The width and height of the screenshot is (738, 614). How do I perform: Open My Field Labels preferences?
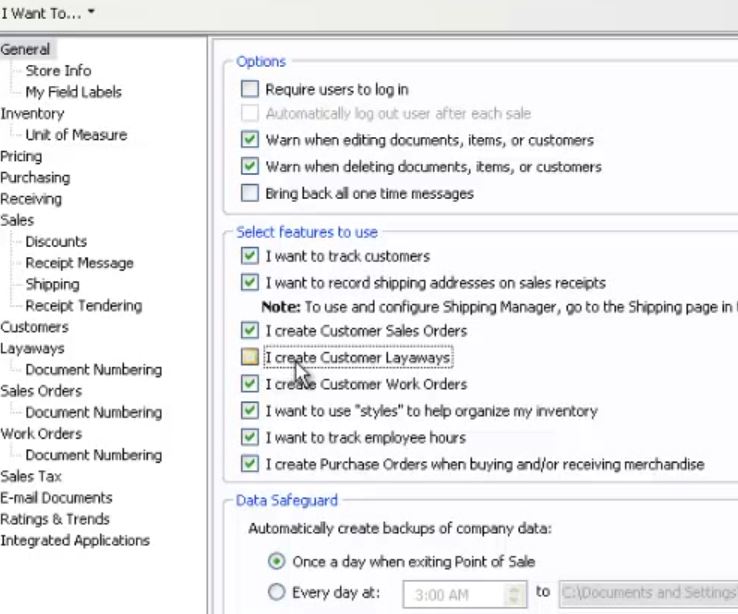(73, 92)
